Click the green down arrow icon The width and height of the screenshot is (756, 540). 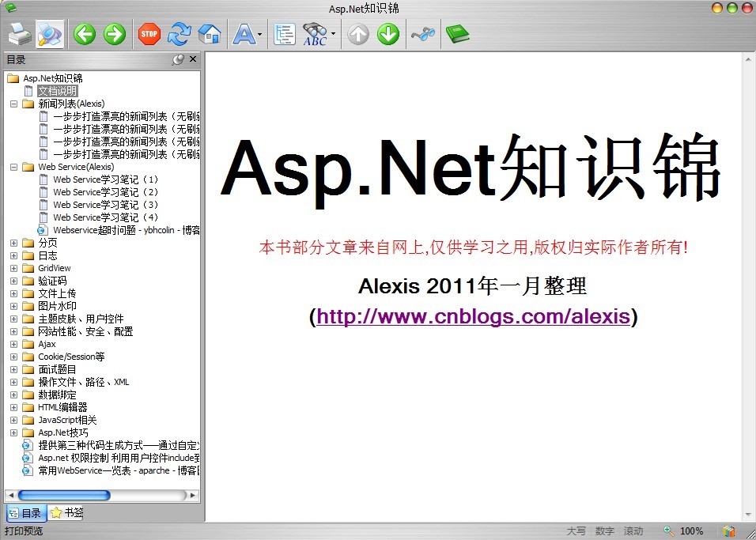tap(388, 34)
